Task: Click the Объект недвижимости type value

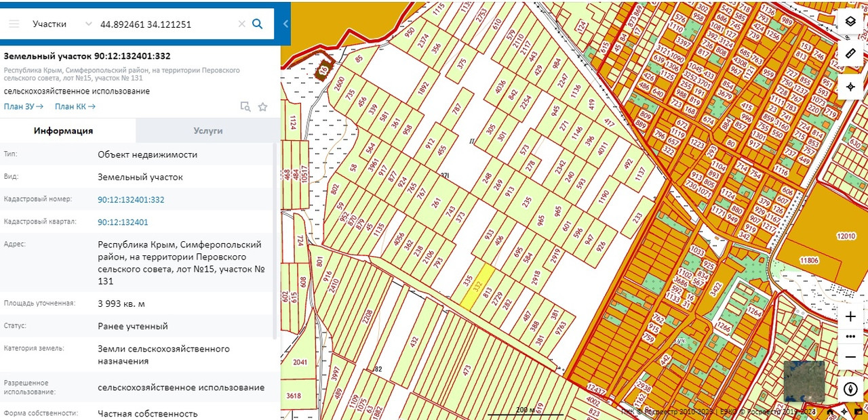Action: click(x=148, y=154)
